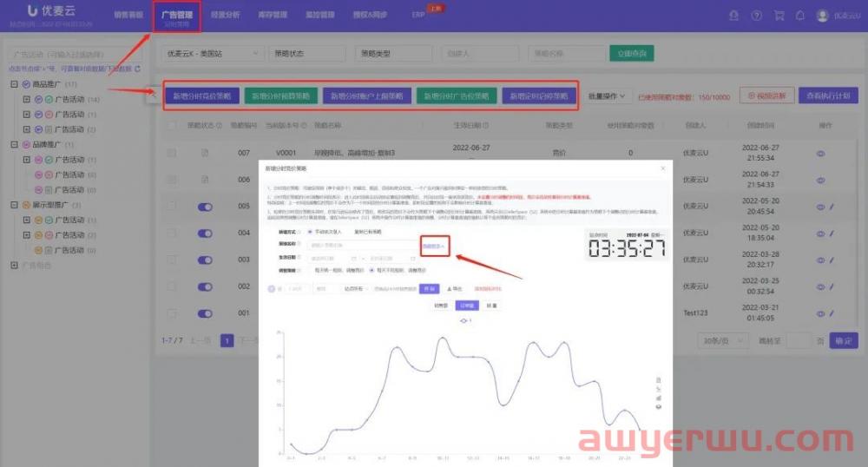Open customer service headset icon in header
Screen dimensions: 868x467
734,16
